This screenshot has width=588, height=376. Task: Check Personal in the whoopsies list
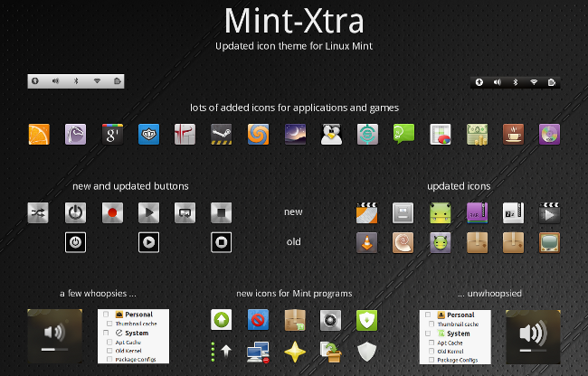[x=106, y=315]
